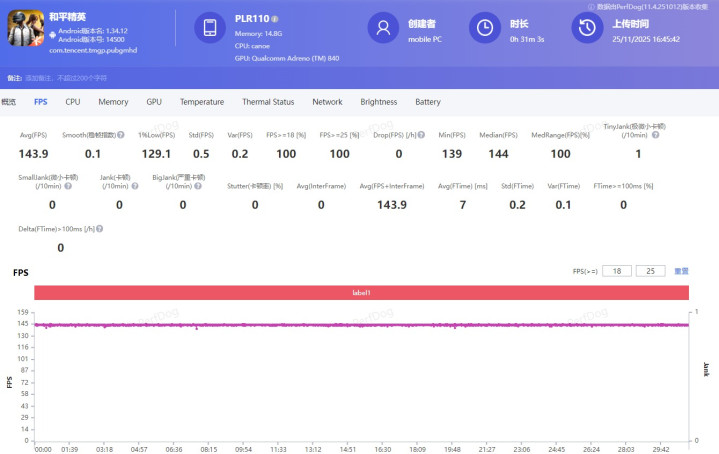Click the help icon beside 1%Low(FPS)

pyautogui.click(x=176, y=135)
